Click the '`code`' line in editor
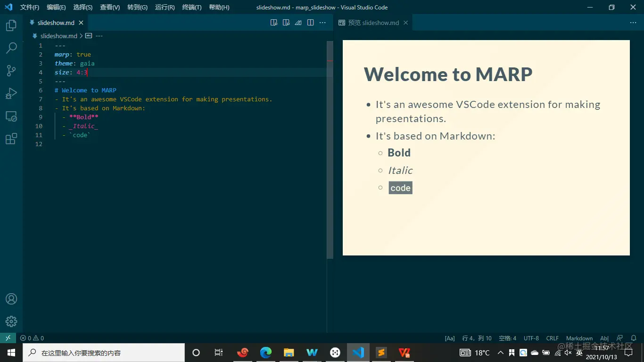 pos(76,135)
